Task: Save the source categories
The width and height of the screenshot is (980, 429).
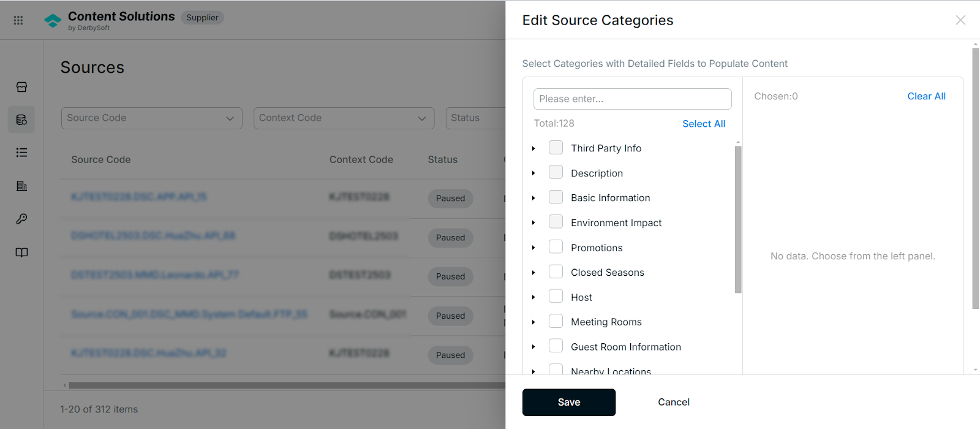Action: pos(569,403)
